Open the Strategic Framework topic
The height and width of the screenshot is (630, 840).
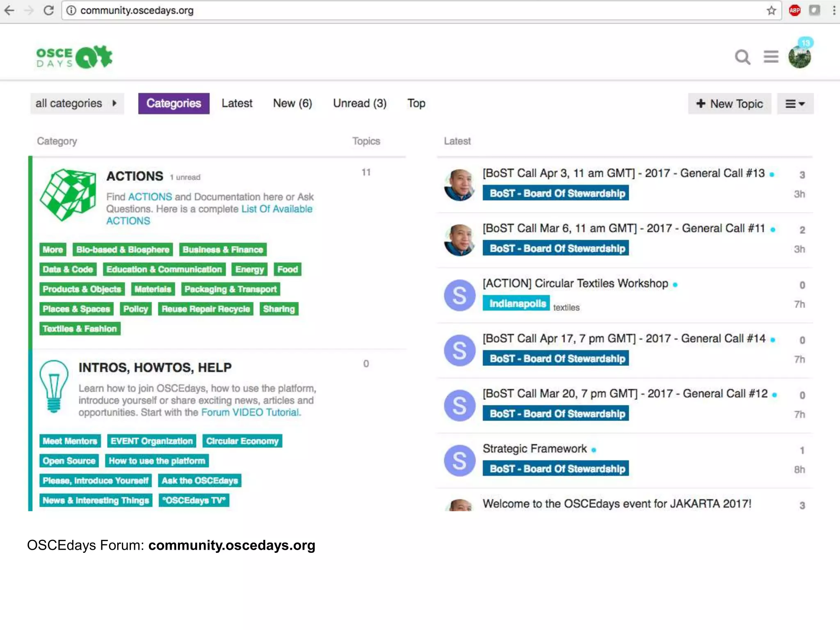click(534, 449)
